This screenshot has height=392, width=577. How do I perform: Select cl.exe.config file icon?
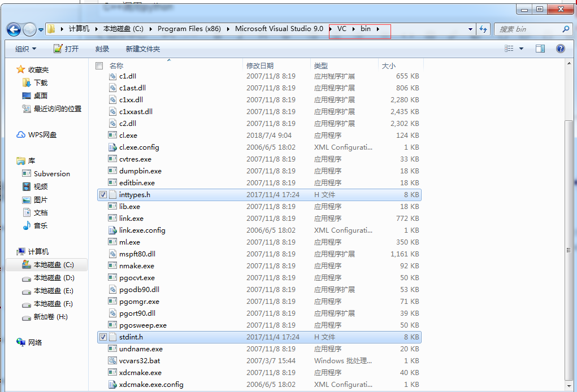click(x=112, y=147)
